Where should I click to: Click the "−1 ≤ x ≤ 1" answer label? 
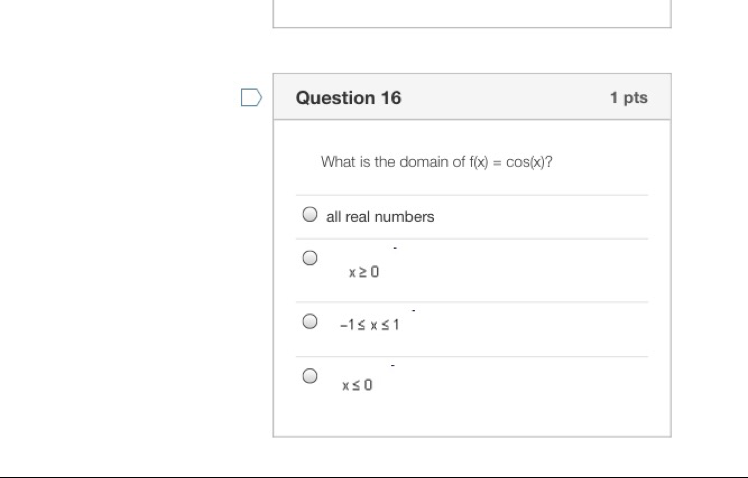click(369, 325)
